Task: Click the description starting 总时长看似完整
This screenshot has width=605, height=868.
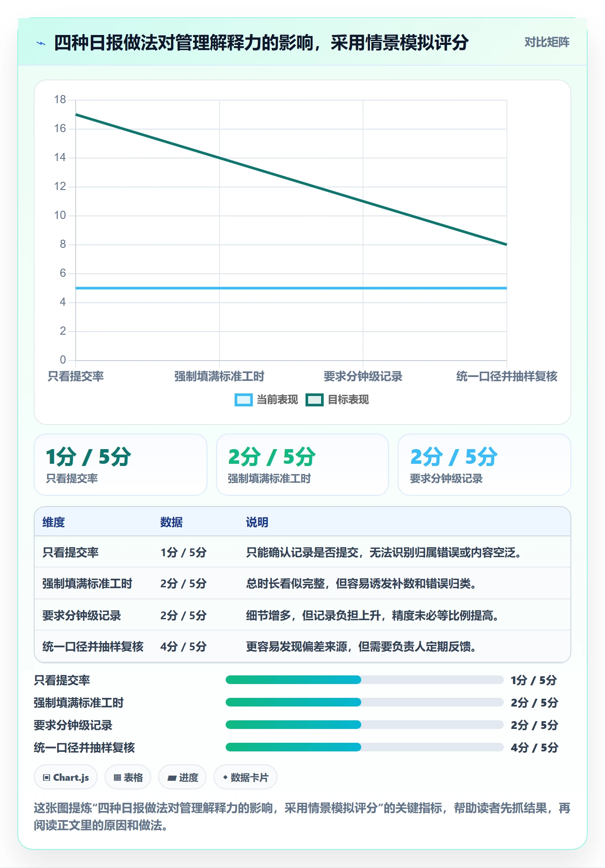Action: tap(361, 583)
